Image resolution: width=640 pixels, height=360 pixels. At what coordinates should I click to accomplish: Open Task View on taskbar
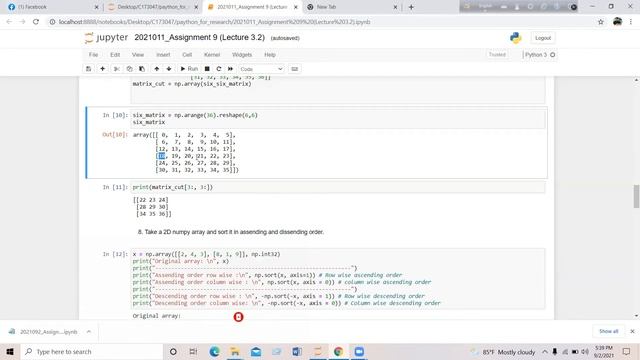(193, 351)
